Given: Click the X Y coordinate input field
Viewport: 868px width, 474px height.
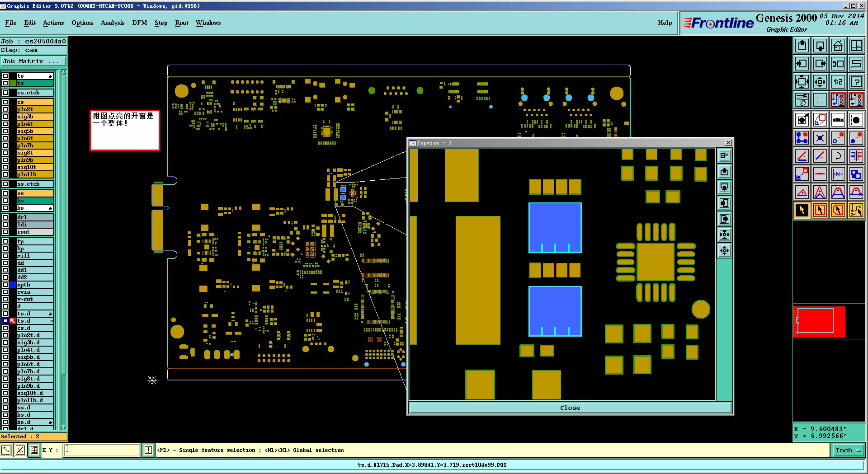Looking at the screenshot, I should point(102,450).
